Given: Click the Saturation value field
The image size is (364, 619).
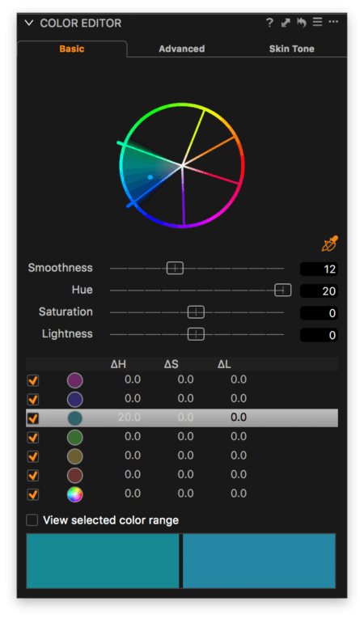Looking at the screenshot, I should pyautogui.click(x=319, y=313).
